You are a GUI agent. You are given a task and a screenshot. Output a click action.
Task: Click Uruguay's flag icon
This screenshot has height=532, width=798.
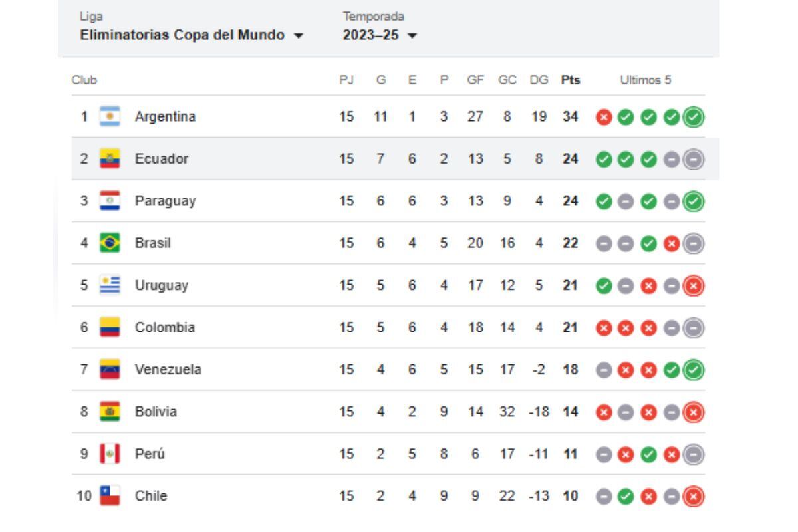click(x=110, y=285)
